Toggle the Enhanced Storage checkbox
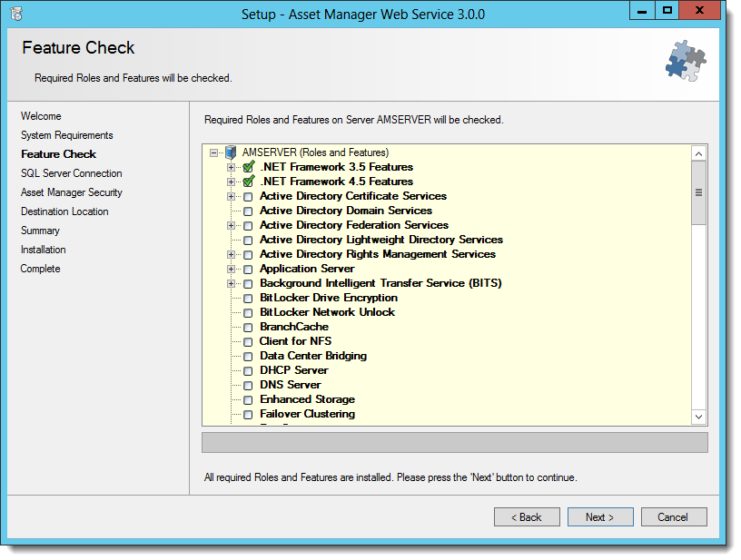This screenshot has width=741, height=560. (x=248, y=400)
